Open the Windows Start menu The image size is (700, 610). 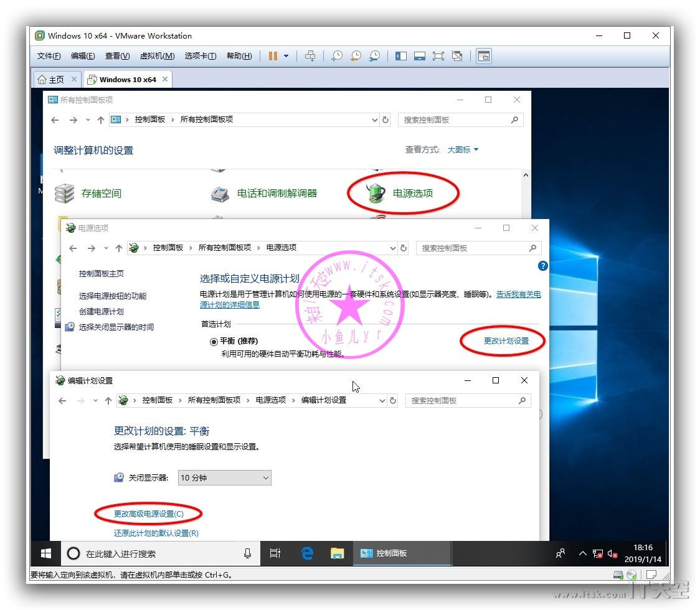(45, 554)
